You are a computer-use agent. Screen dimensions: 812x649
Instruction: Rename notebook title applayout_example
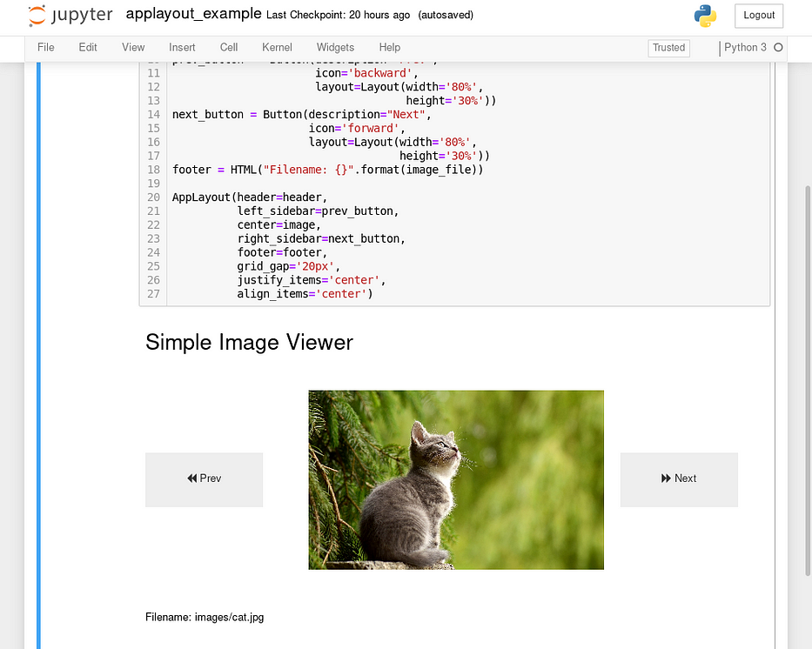pos(193,14)
